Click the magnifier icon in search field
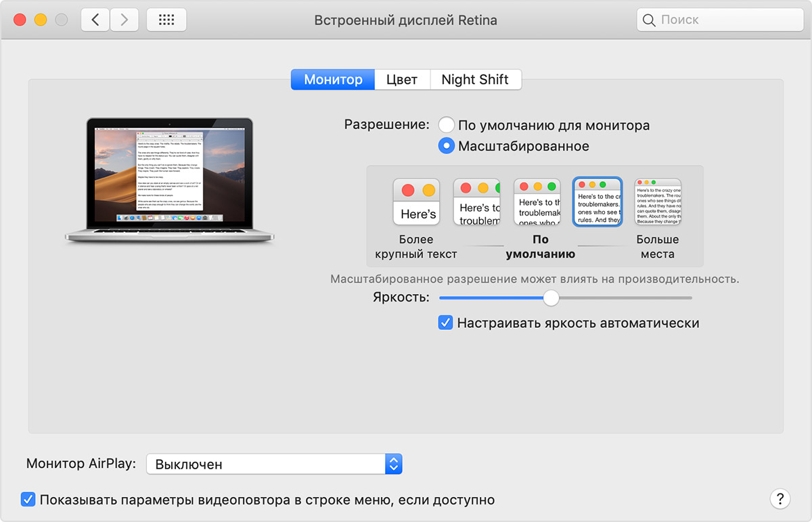This screenshot has width=812, height=522. click(x=648, y=20)
